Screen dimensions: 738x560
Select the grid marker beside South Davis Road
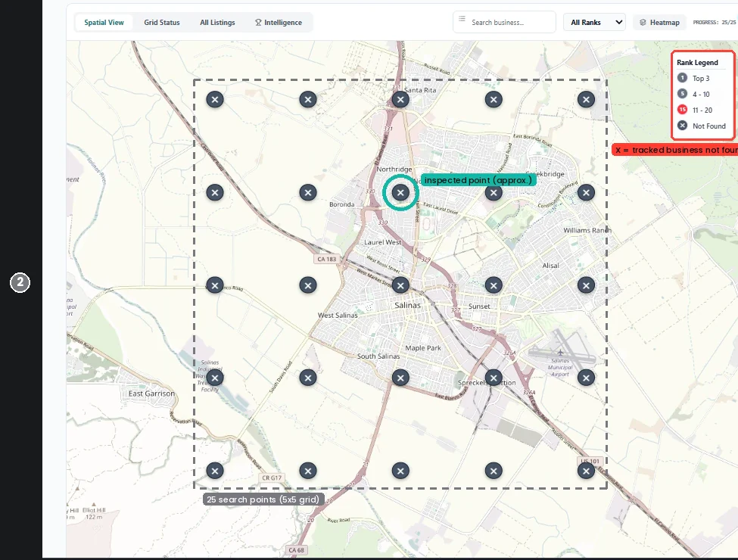(308, 378)
